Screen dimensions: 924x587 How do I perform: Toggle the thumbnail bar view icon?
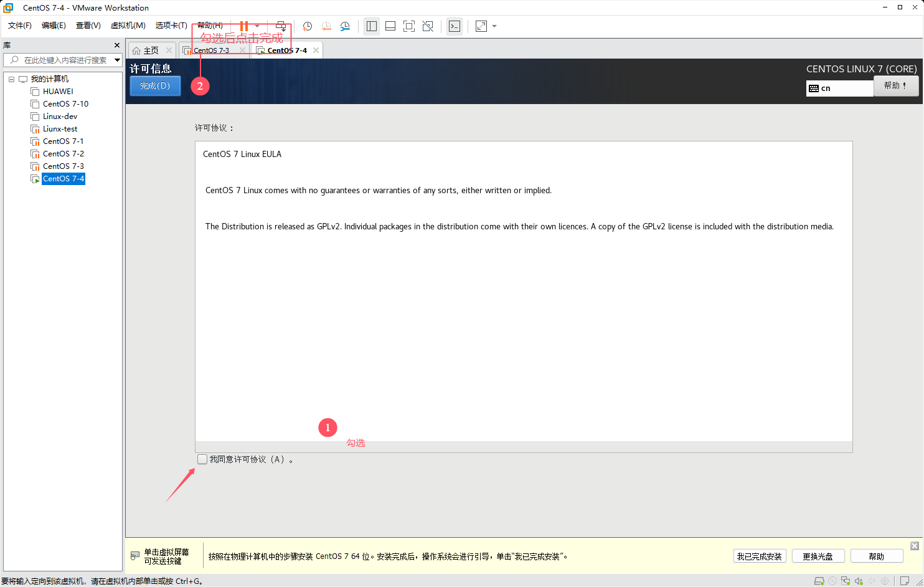(x=390, y=26)
